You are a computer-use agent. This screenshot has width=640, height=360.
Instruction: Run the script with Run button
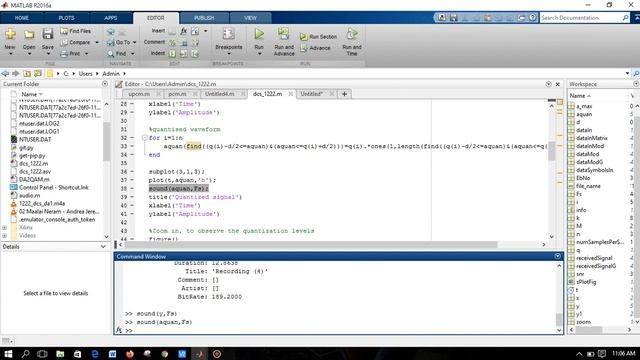(x=259, y=35)
